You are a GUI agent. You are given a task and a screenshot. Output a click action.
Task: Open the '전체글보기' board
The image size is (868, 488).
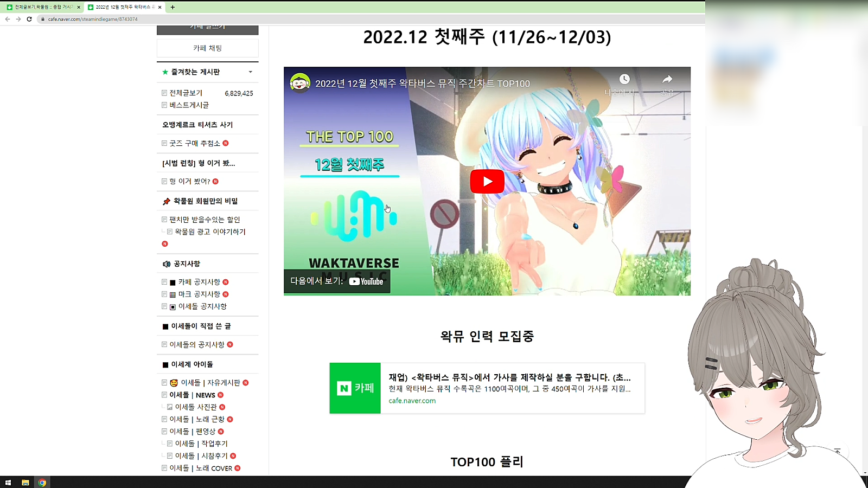coord(186,93)
